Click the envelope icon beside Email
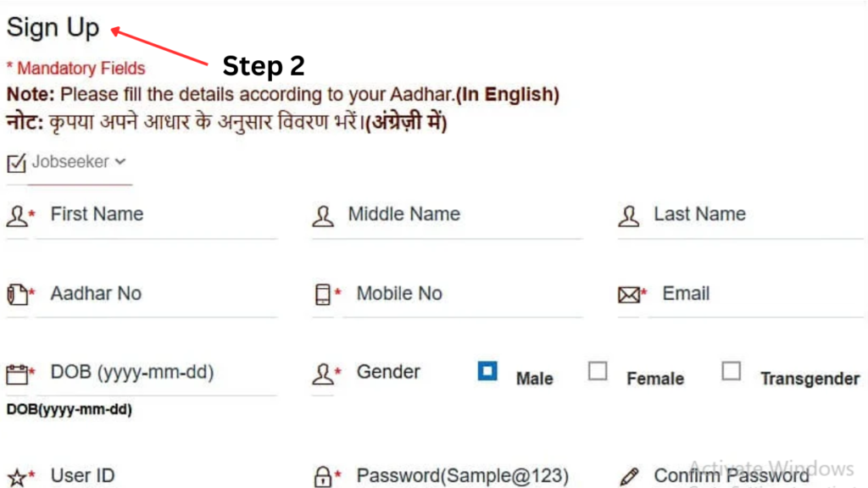The height and width of the screenshot is (488, 868). pyautogui.click(x=628, y=295)
